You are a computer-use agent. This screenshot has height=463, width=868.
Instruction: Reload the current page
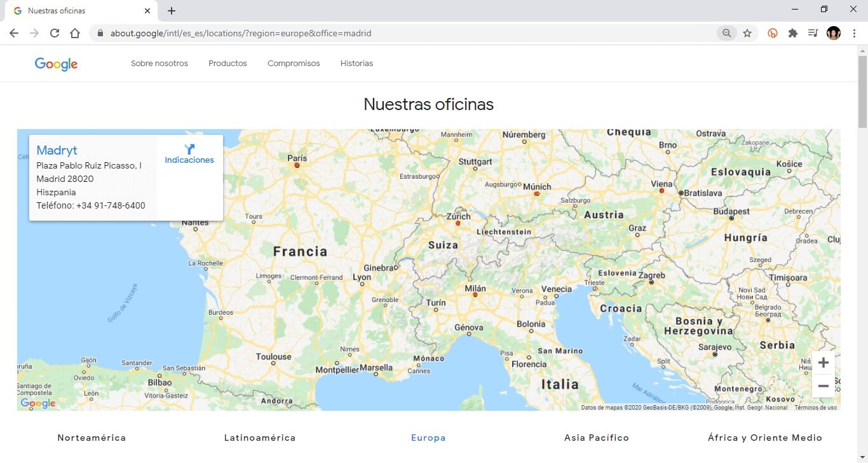pyautogui.click(x=55, y=33)
